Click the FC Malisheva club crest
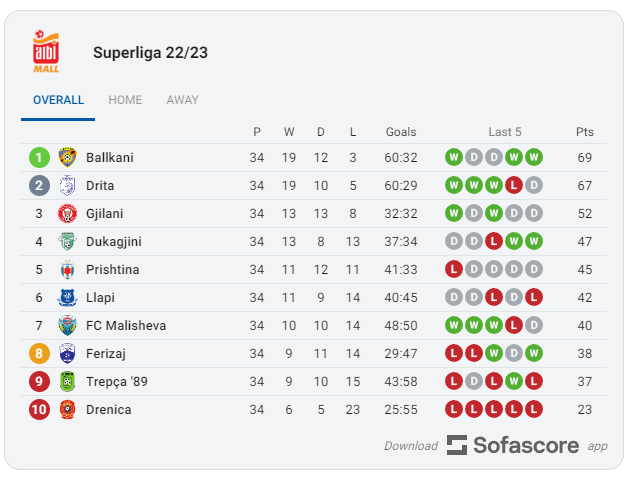Screen dimensions: 637x484 [x=67, y=326]
